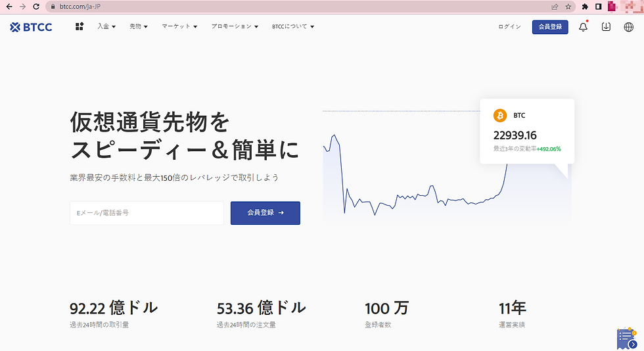Click the browser address bar URL
The width and height of the screenshot is (644, 351).
(x=80, y=7)
